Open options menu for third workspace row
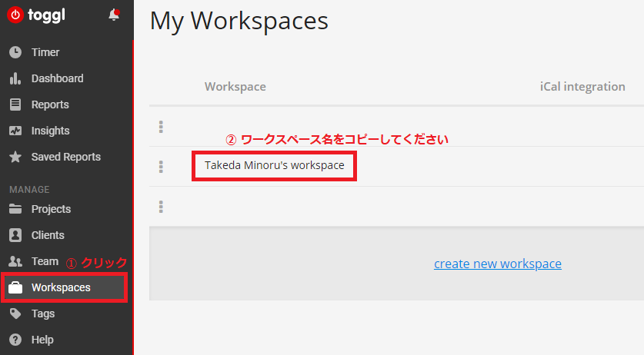Viewport: 644px width, 355px height. [x=161, y=207]
